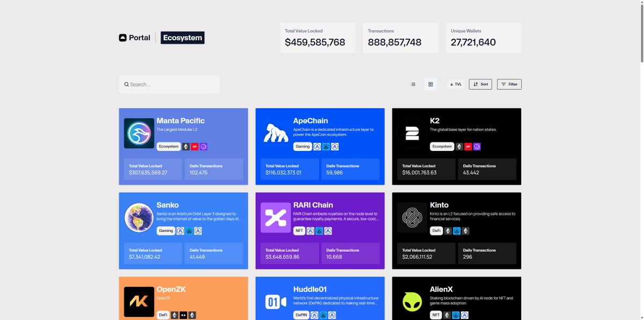
Task: Click the AlienX card title
Action: (x=442, y=289)
